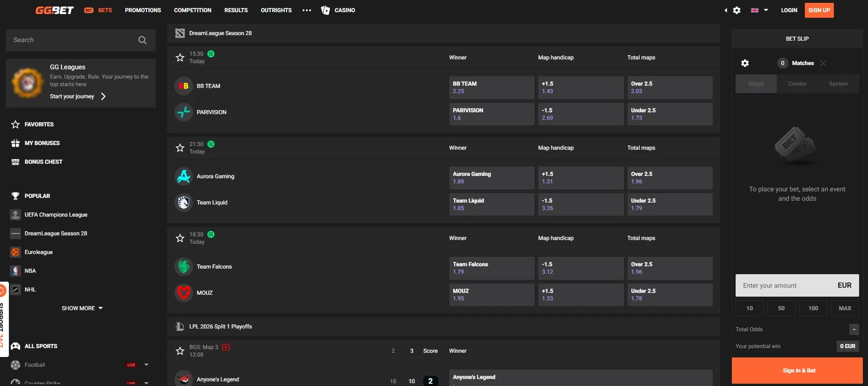Expand Show More popular leagues

[x=82, y=308]
